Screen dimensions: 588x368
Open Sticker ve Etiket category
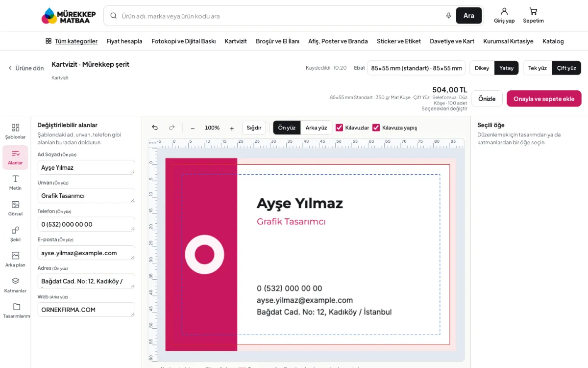click(399, 41)
